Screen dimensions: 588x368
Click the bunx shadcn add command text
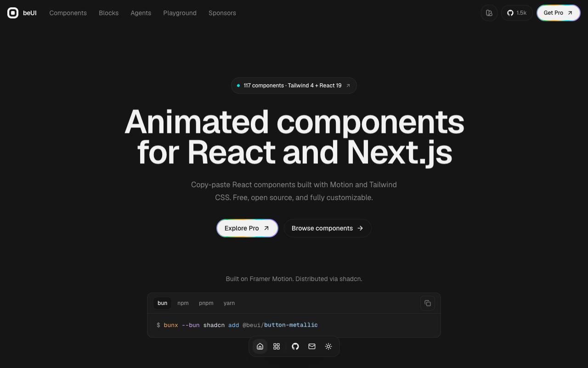[x=237, y=325]
